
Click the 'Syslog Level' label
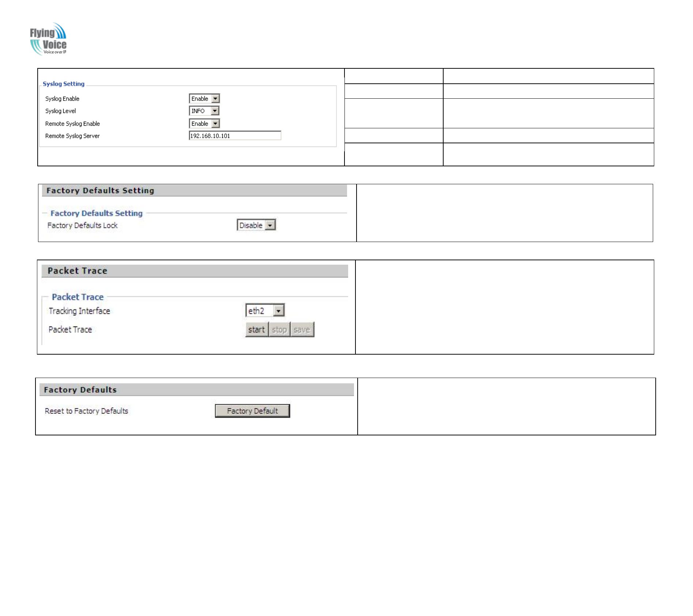pos(61,111)
